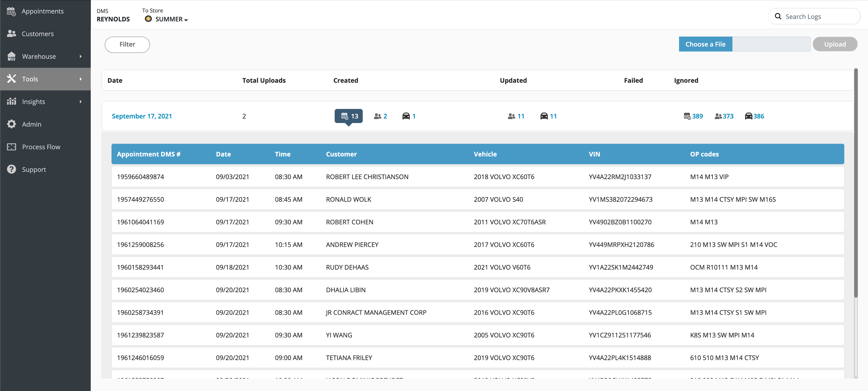Click ignored vehicles icon showing 386

coord(748,116)
